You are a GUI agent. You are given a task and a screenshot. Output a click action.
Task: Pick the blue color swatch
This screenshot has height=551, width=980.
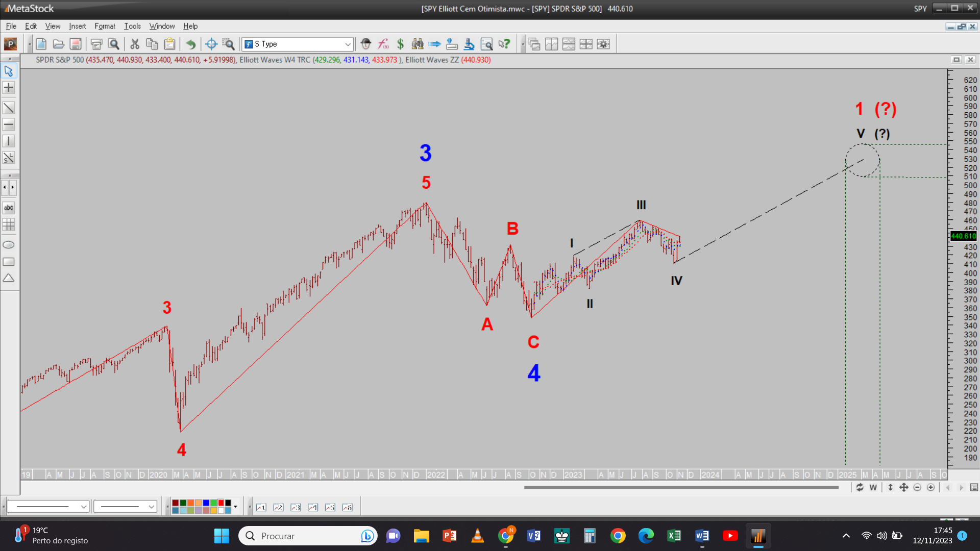(206, 503)
